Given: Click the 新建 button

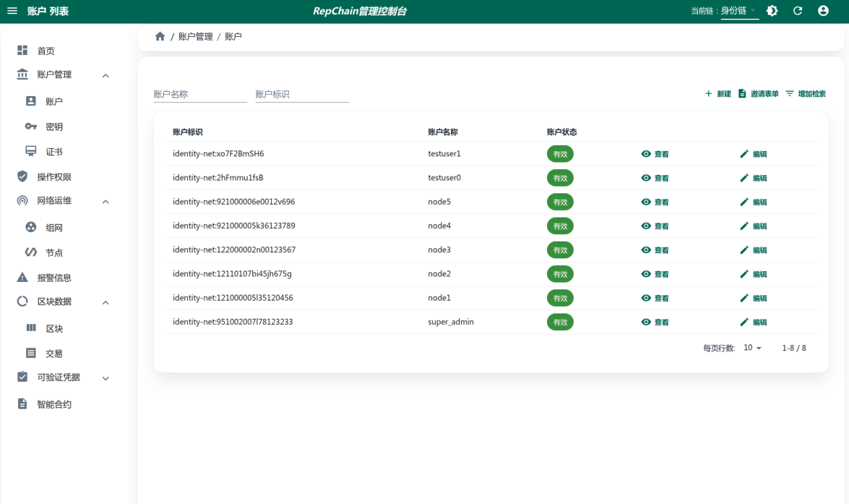Looking at the screenshot, I should 717,94.
